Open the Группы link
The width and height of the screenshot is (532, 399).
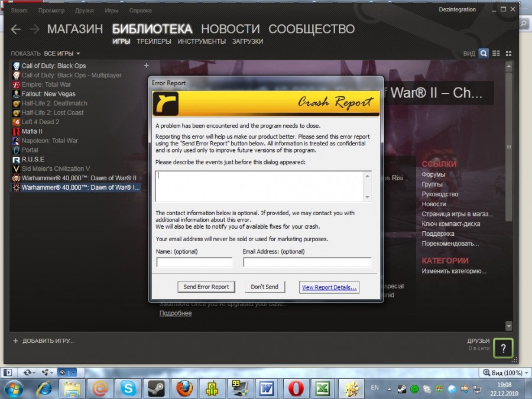(432, 184)
